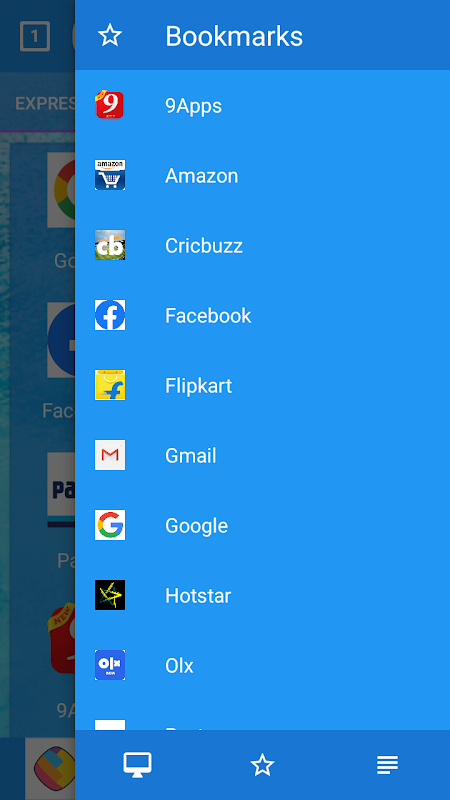450x800 pixels.
Task: Go to Gmail bookmark link
Action: click(262, 456)
